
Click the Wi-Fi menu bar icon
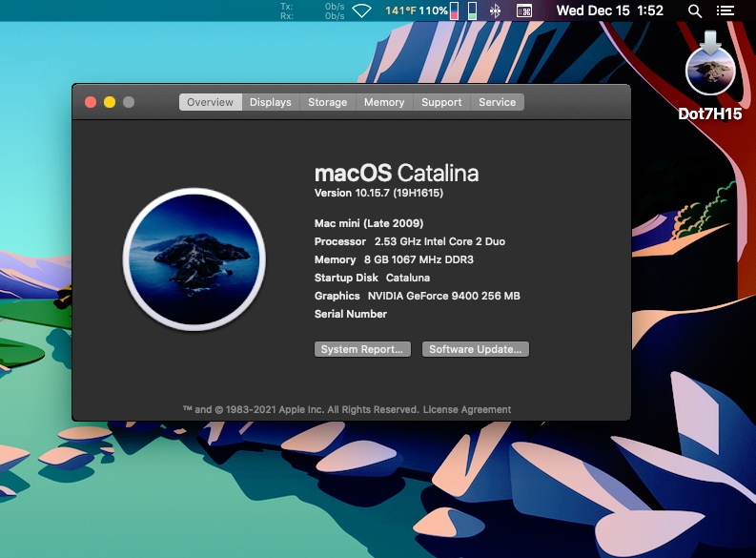click(x=361, y=10)
